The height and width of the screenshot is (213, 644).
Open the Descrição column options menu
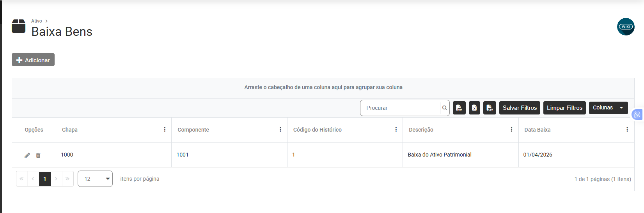coord(511,130)
